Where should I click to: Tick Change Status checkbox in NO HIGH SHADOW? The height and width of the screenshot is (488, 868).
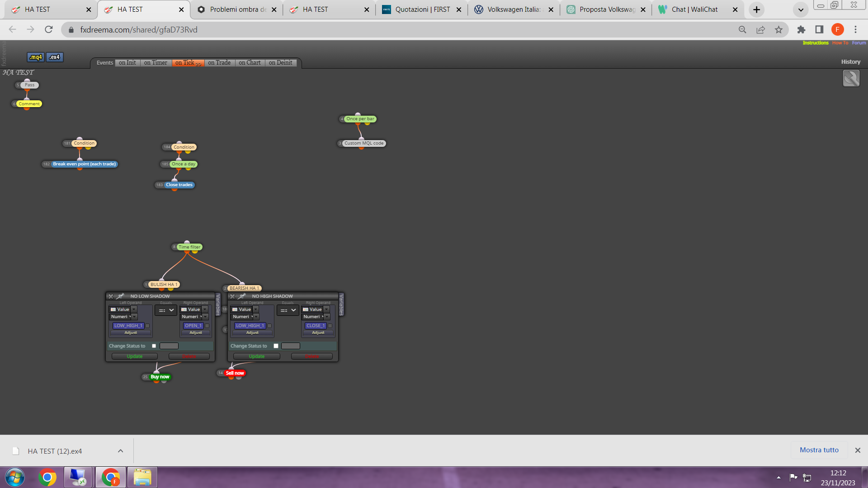[x=276, y=346]
